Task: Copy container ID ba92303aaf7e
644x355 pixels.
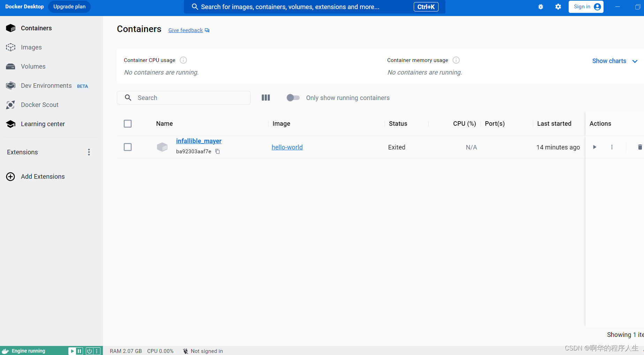Action: pos(217,152)
